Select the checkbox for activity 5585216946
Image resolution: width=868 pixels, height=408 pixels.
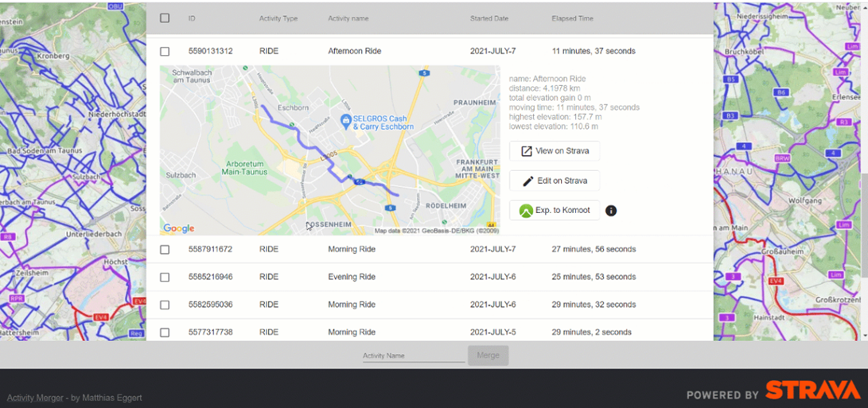(165, 278)
